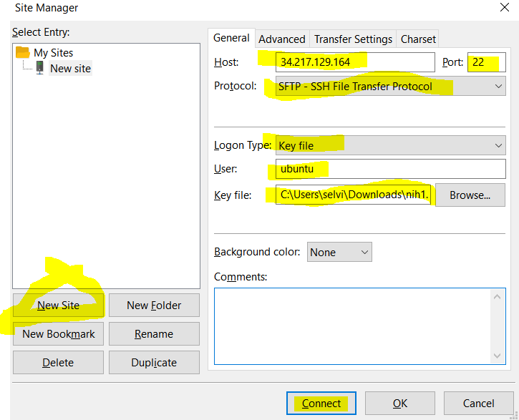Screen dimensions: 519x420
Task: Open the Advanced tab
Action: pyautogui.click(x=282, y=39)
